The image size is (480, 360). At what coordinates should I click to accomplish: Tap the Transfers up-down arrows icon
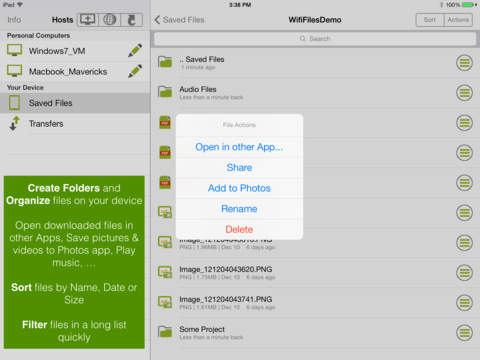tap(15, 123)
